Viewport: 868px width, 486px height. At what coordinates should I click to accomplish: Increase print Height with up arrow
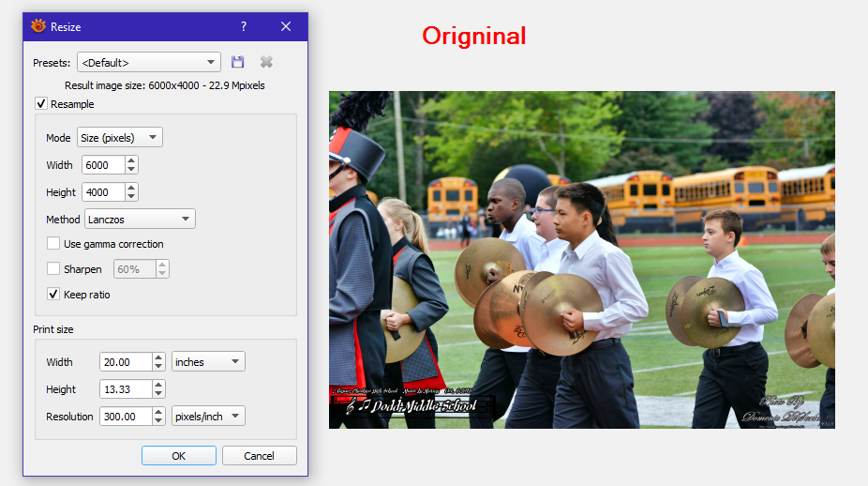coord(158,385)
